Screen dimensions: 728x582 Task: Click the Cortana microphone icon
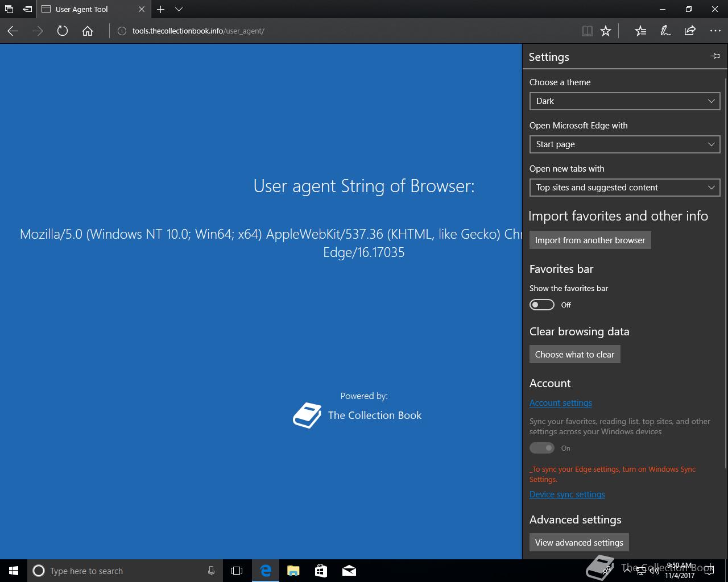[211, 571]
